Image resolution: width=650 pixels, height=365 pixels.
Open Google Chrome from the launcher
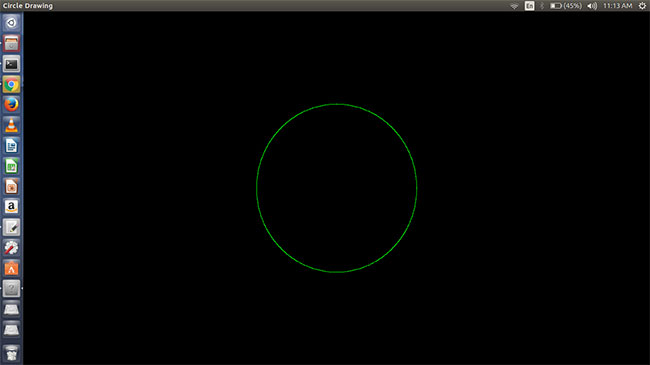coord(11,84)
